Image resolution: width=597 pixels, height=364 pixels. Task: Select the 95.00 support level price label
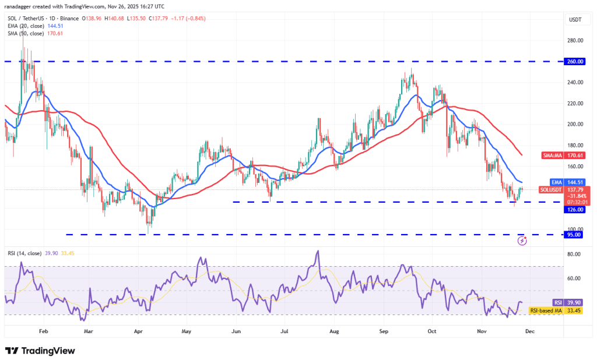(x=574, y=235)
